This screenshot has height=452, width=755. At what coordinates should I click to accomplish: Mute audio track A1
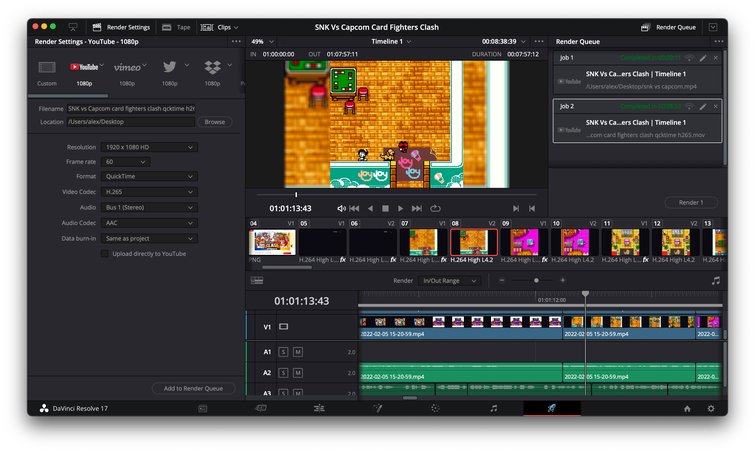tap(298, 352)
